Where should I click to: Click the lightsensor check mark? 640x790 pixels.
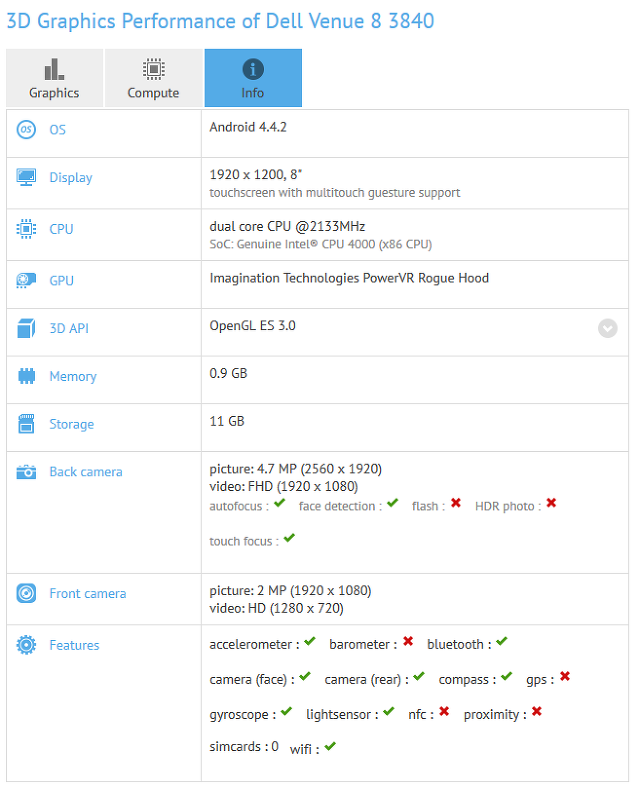click(389, 711)
